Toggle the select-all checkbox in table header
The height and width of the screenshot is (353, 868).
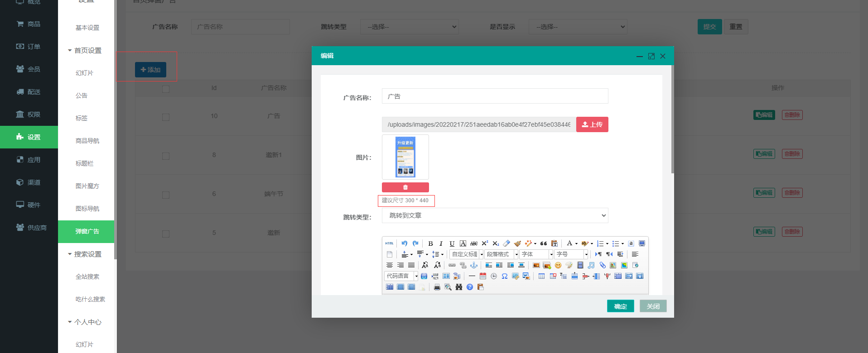point(166,89)
